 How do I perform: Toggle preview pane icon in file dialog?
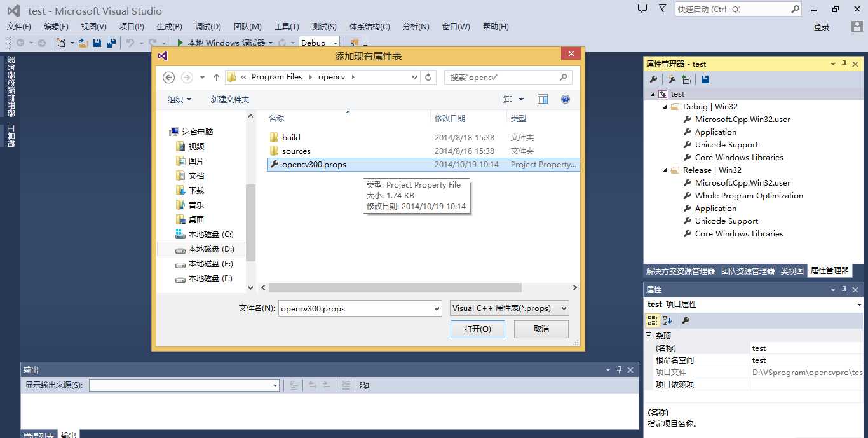543,99
